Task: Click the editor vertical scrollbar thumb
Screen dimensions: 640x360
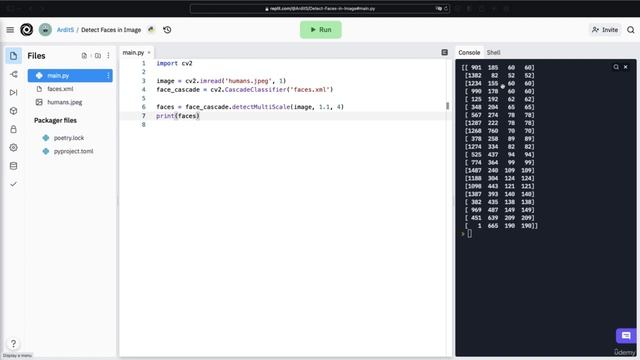Action: 447,106
